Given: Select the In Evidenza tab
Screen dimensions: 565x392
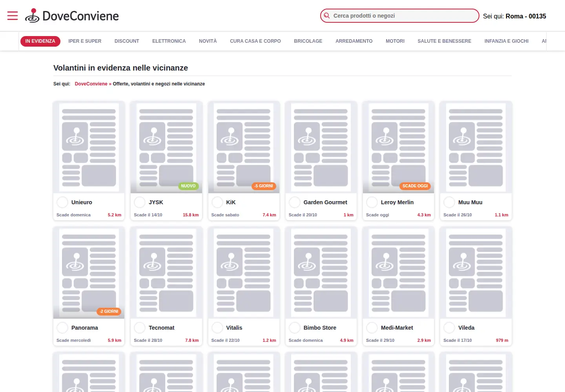Looking at the screenshot, I should tap(40, 41).
